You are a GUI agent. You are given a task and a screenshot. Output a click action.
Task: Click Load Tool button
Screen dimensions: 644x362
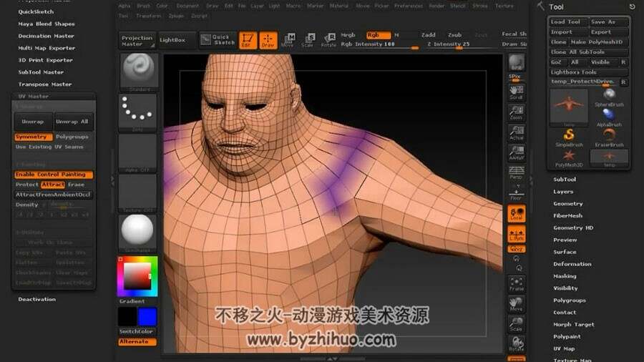pyautogui.click(x=568, y=21)
